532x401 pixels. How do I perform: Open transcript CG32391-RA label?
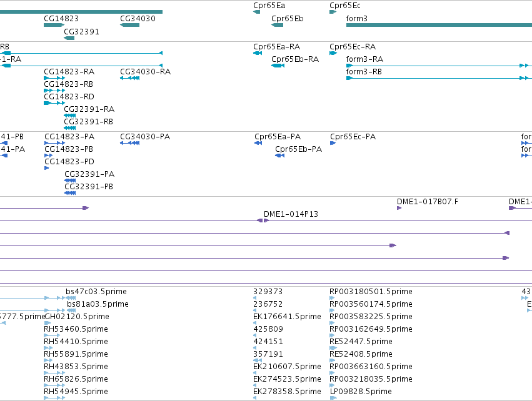point(89,109)
